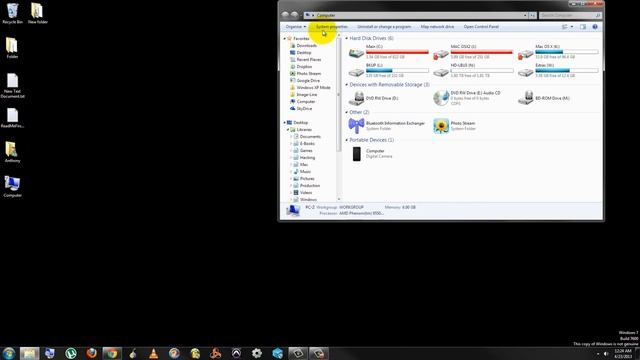Select the New folder desktop icon
This screenshot has height=360, width=640.
pos(37,11)
